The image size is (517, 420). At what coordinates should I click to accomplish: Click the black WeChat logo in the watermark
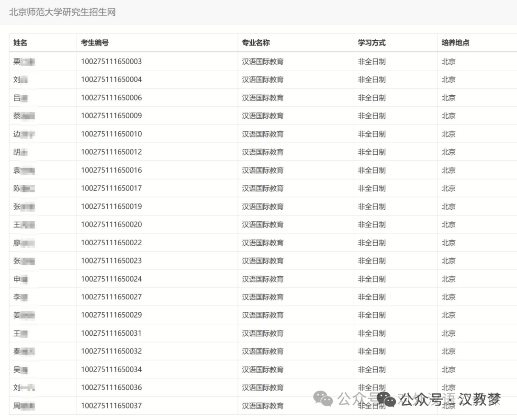point(386,399)
